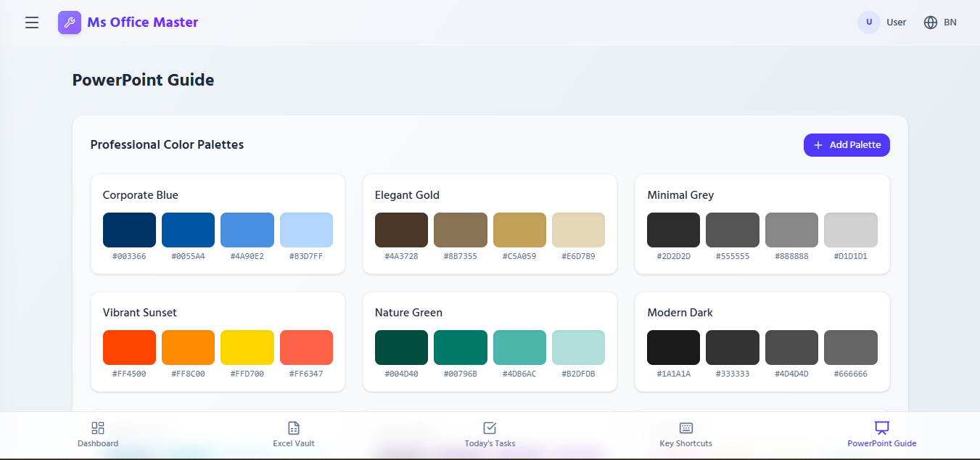980x460 pixels.
Task: Click the #C5A059 hex code text
Action: (519, 256)
